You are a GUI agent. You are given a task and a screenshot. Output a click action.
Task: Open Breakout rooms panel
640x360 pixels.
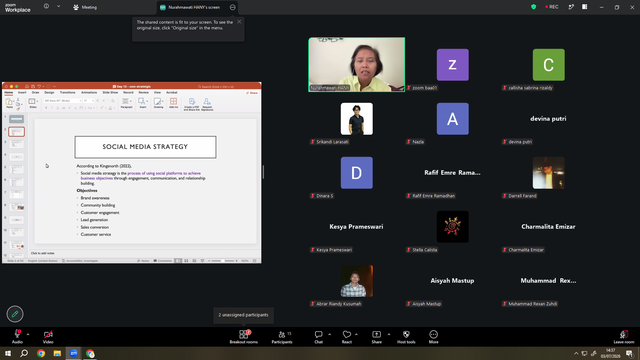pos(243,336)
